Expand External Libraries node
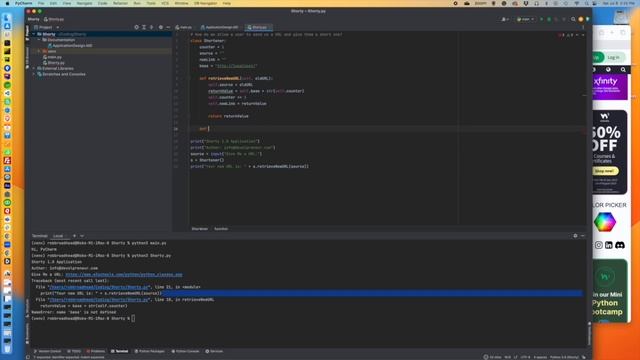 (34, 69)
